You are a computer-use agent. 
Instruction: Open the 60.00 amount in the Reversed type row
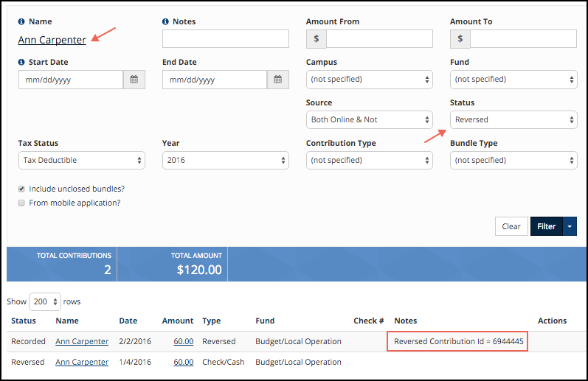184,341
